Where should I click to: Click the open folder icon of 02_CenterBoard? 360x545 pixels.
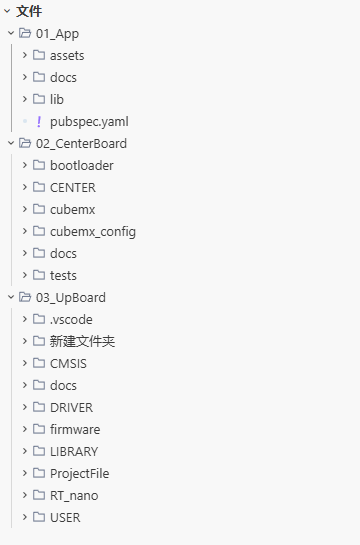25,143
